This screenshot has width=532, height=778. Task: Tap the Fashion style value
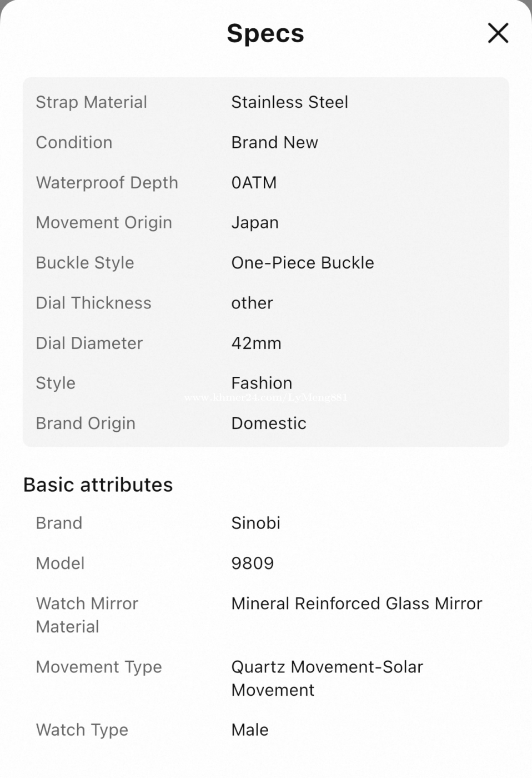point(262,383)
